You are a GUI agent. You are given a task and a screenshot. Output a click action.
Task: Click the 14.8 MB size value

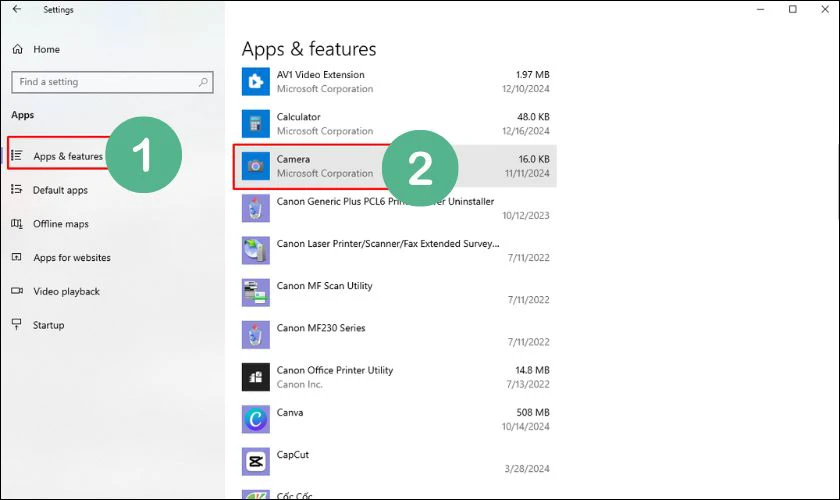pos(532,370)
